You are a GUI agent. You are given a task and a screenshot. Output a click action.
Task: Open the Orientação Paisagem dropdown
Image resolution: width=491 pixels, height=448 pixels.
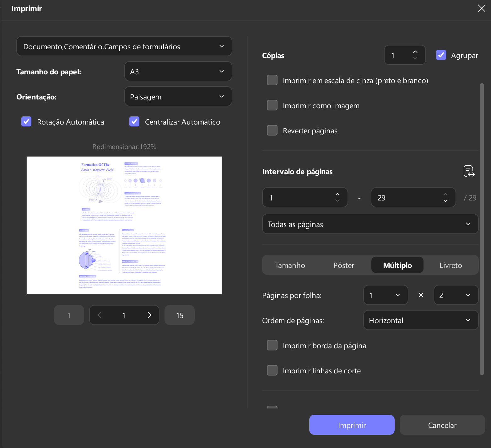(x=178, y=96)
